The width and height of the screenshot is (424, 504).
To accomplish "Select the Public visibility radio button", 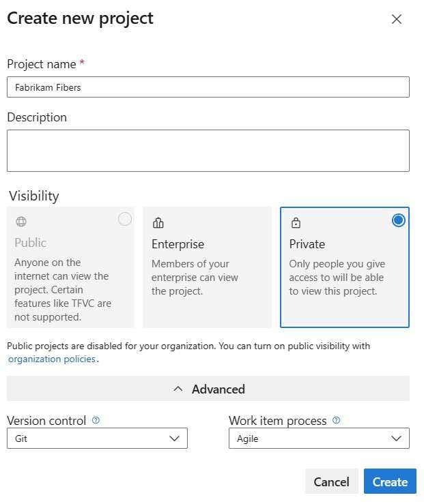I will (125, 219).
